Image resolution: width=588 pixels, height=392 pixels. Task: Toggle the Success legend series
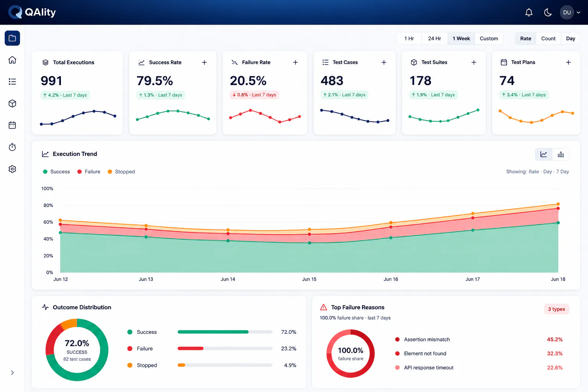[56, 171]
